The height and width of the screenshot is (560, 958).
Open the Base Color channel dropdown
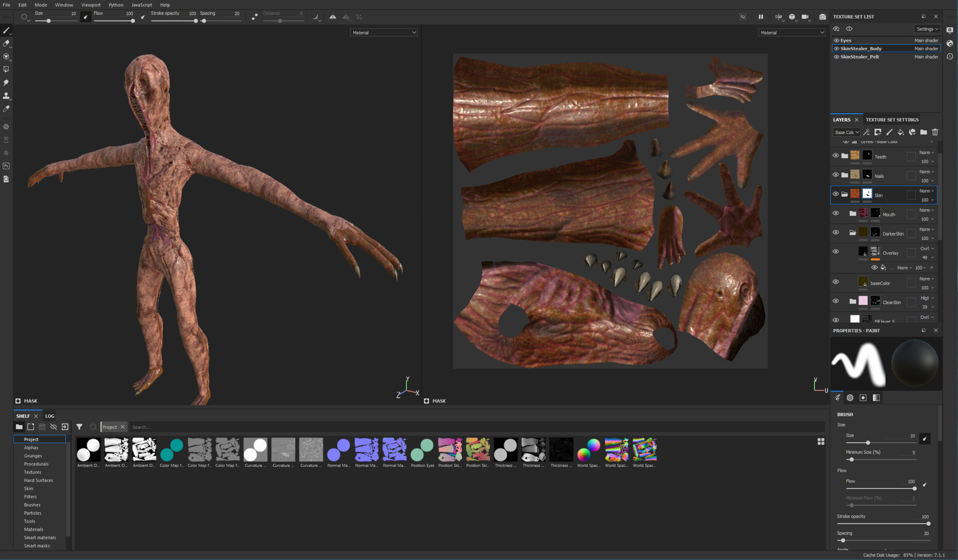pyautogui.click(x=847, y=132)
